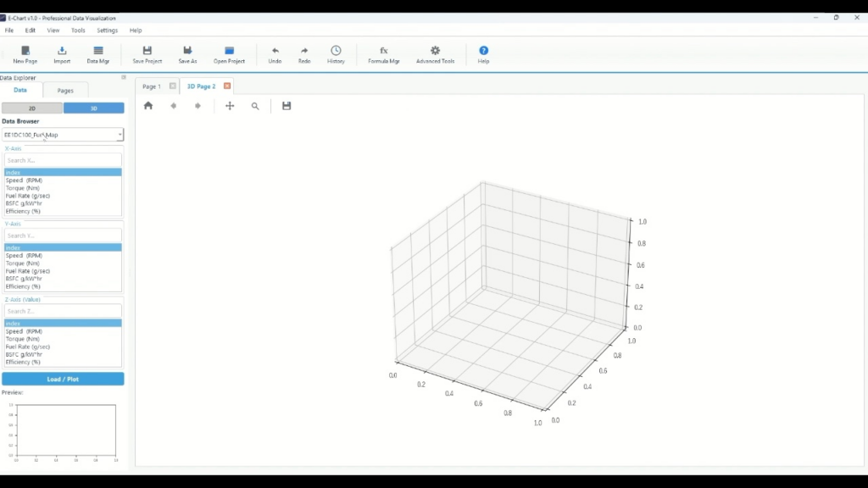Activate the plot zoom magnifier tool
This screenshot has width=868, height=488.
click(255, 106)
